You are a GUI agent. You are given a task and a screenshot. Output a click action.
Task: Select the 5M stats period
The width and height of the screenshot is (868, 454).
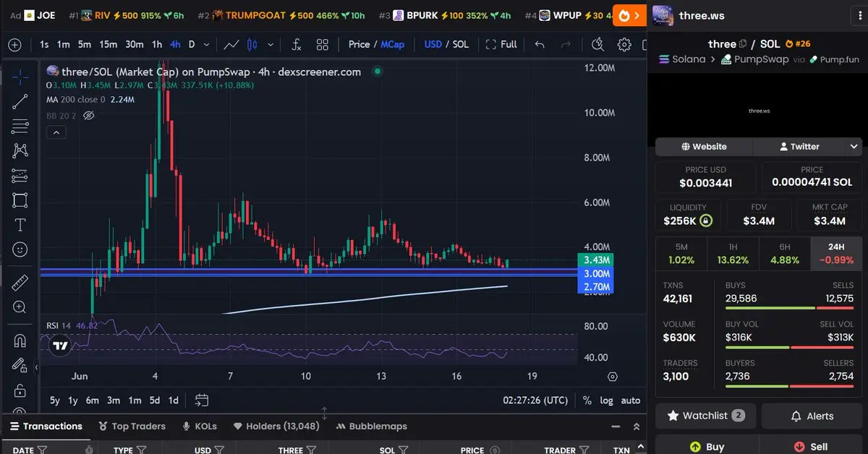681,254
